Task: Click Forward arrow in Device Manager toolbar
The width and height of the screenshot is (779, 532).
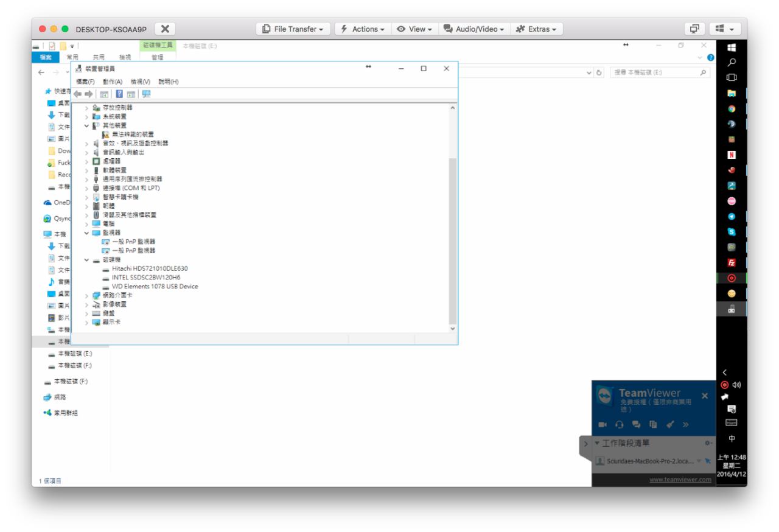Action: point(88,94)
